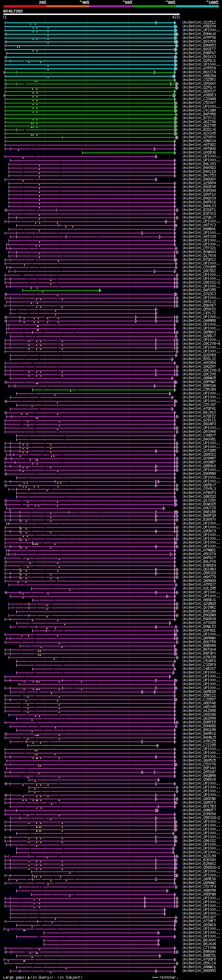Viewport: 222px width, 980px height.
Task: Select the UniRef100_B2D2J6 label
Action: 199,129
